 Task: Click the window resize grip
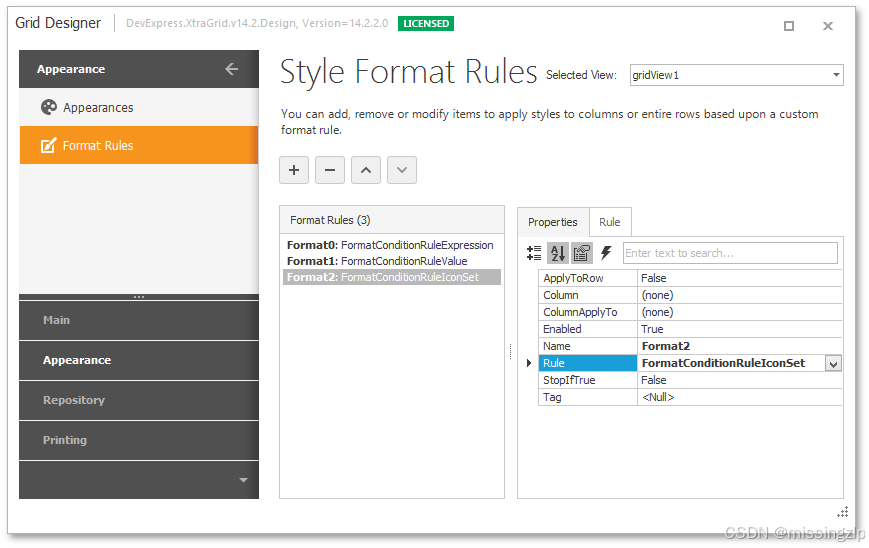(842, 513)
